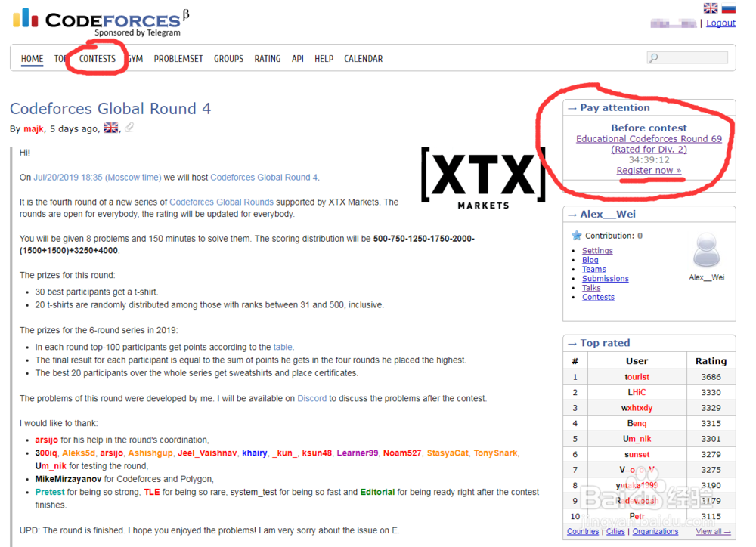The image size is (756, 547).
Task: Click the paperclip icon next to post date
Action: (129, 128)
